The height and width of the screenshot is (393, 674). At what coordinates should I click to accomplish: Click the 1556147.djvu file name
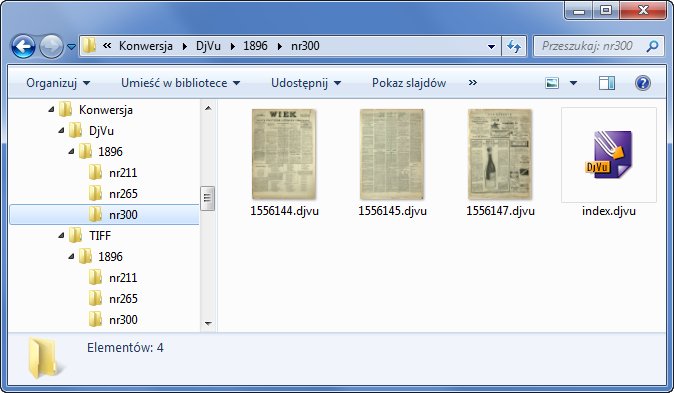point(500,211)
